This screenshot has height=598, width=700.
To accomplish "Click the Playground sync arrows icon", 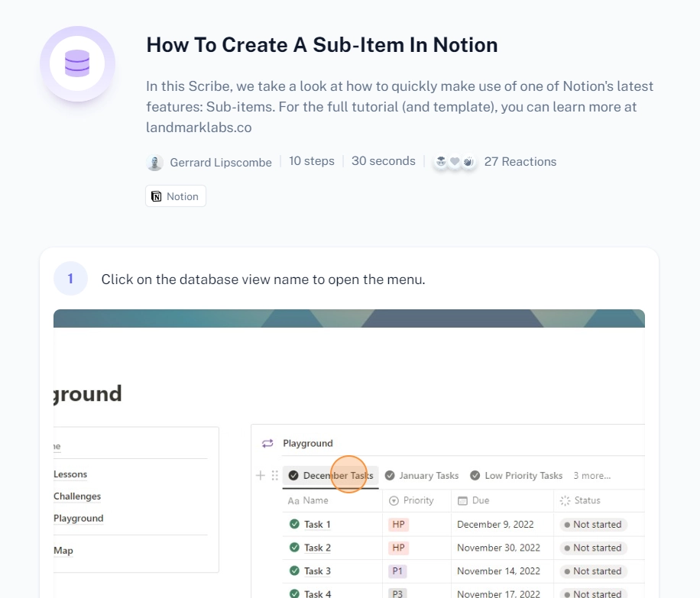I will [267, 443].
